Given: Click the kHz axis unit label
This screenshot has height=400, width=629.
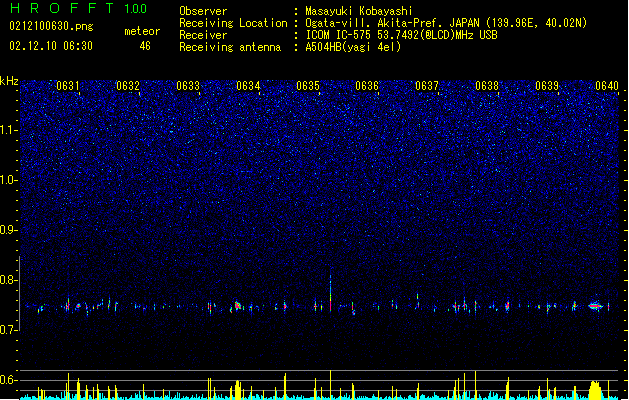Looking at the screenshot, I should tap(9, 81).
